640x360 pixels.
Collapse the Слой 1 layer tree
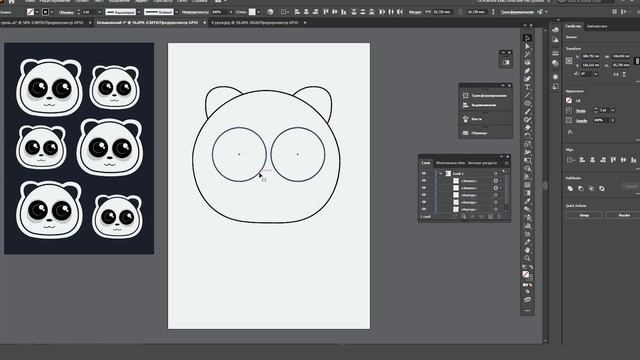(440, 173)
